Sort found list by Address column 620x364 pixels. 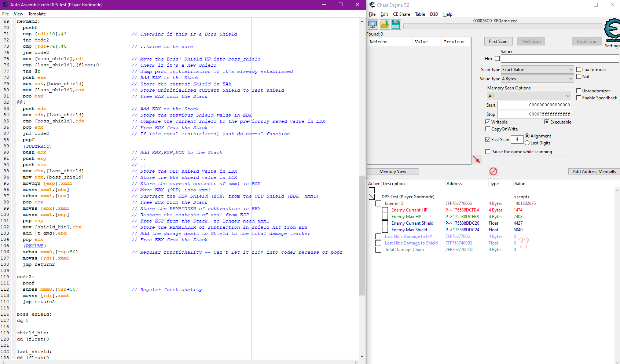[x=390, y=42]
